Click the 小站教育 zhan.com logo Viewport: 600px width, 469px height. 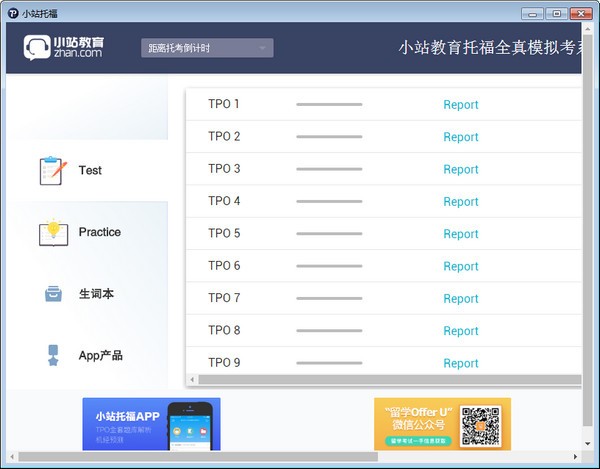point(64,48)
